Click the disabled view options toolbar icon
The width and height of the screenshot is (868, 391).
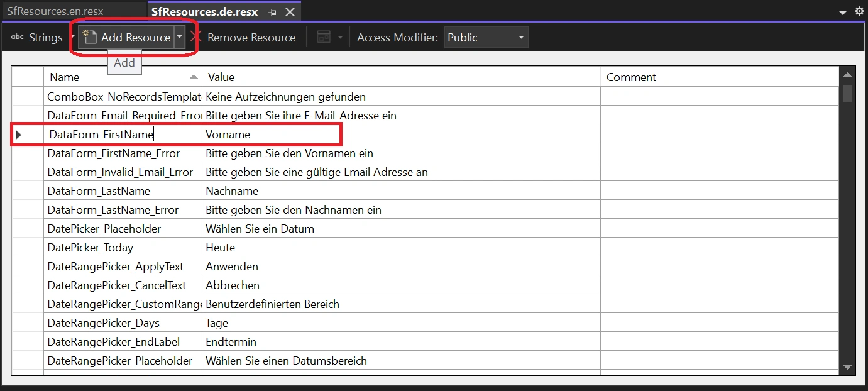pos(324,38)
